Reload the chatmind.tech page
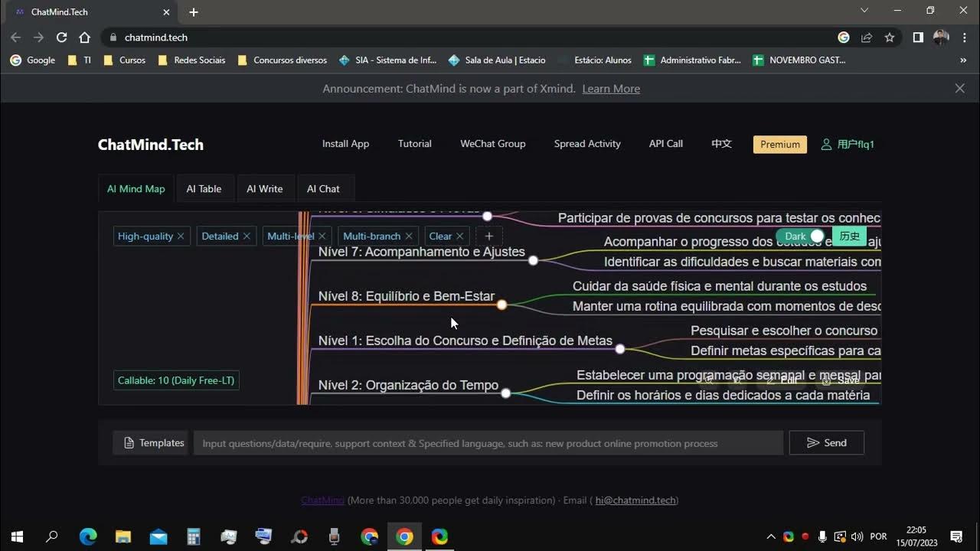This screenshot has height=551, width=980. pos(62,37)
